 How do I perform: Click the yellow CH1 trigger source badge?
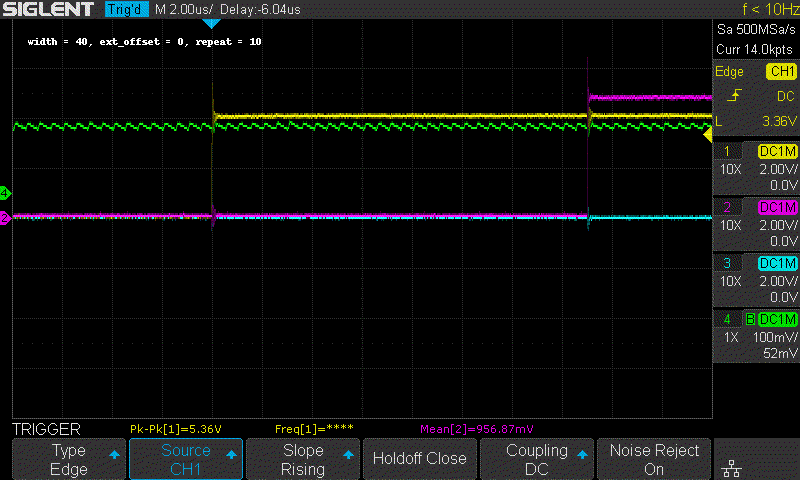coord(781,71)
